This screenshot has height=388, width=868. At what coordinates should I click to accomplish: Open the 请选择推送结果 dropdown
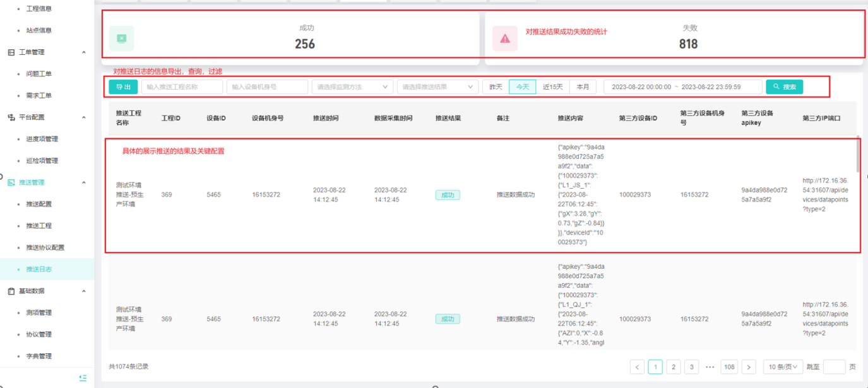point(437,87)
